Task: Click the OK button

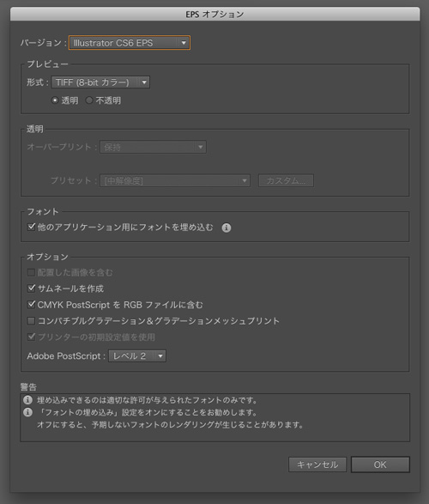Action: pyautogui.click(x=380, y=465)
